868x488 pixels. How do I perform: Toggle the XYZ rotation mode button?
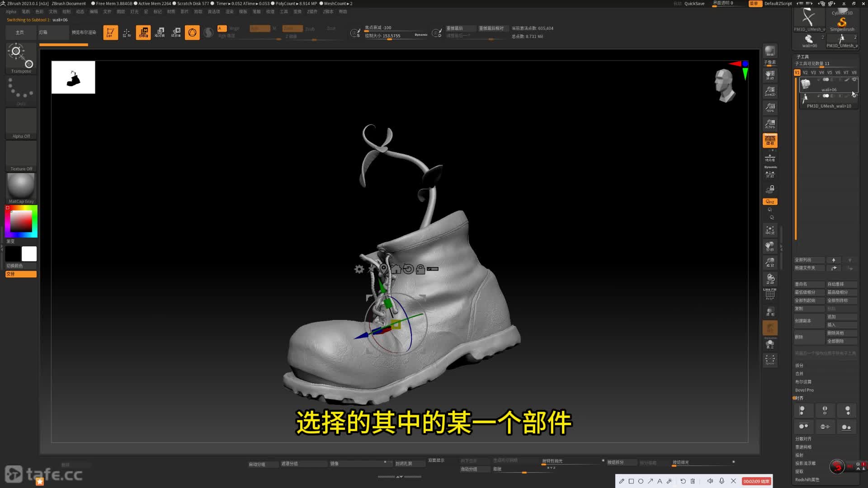770,202
